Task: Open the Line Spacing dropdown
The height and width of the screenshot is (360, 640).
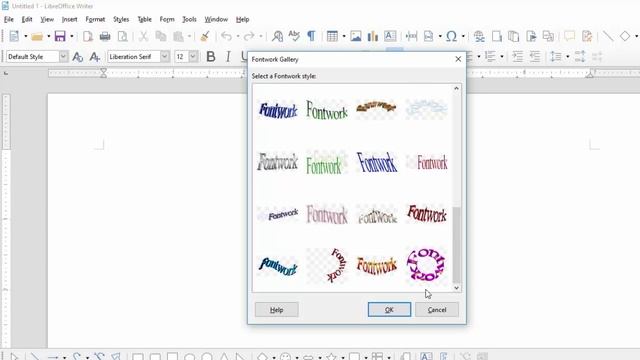Action: [567, 57]
